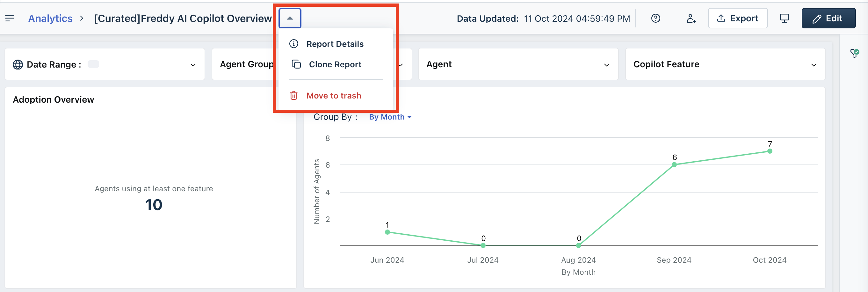Click the agents count value 10
Viewport: 868px width, 292px height.
click(x=154, y=205)
